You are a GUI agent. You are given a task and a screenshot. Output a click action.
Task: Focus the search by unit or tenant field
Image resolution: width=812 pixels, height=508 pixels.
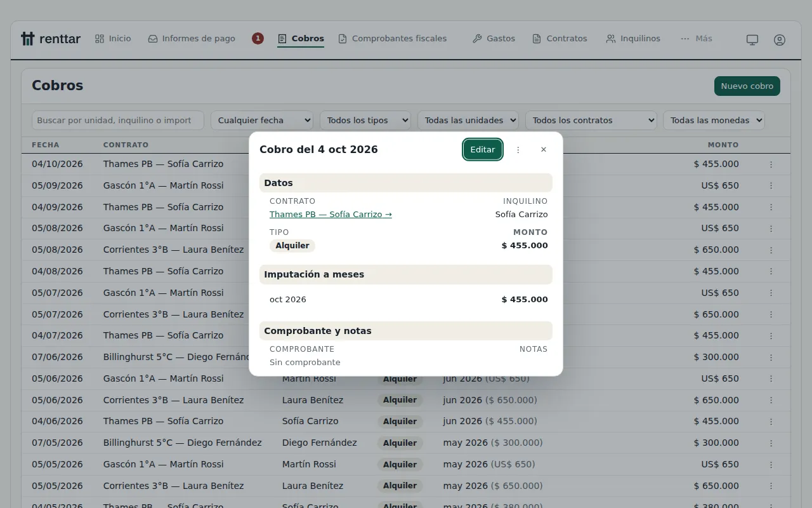118,120
